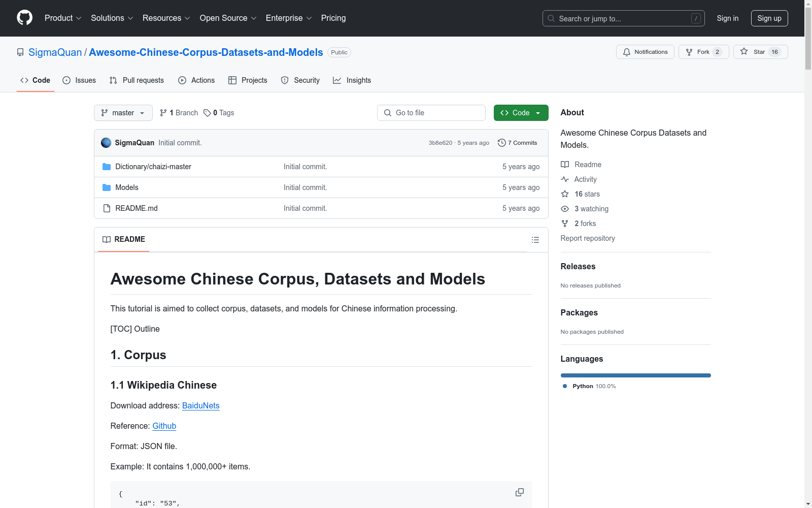Image resolution: width=812 pixels, height=508 pixels.
Task: Click the Search or jump to field
Action: point(624,18)
